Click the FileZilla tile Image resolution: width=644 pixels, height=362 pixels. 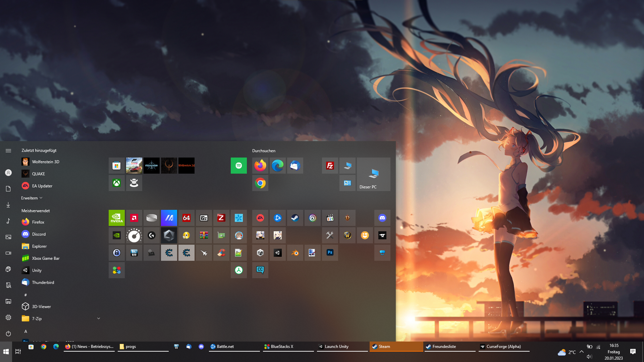click(330, 166)
